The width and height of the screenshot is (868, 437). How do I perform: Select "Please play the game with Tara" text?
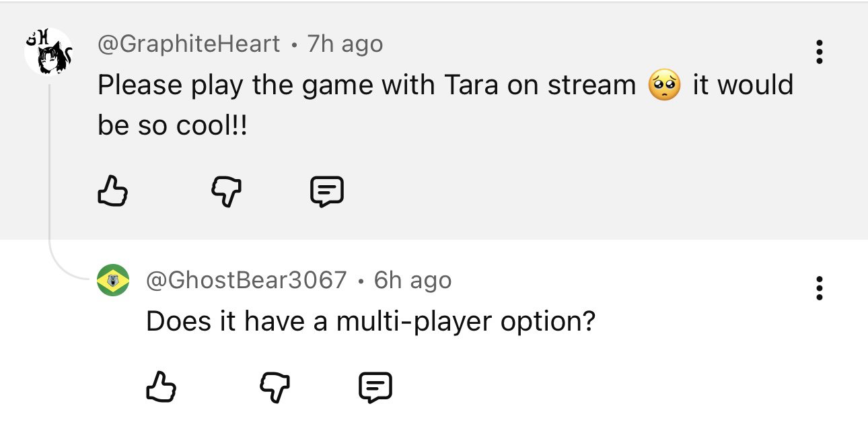tap(269, 86)
